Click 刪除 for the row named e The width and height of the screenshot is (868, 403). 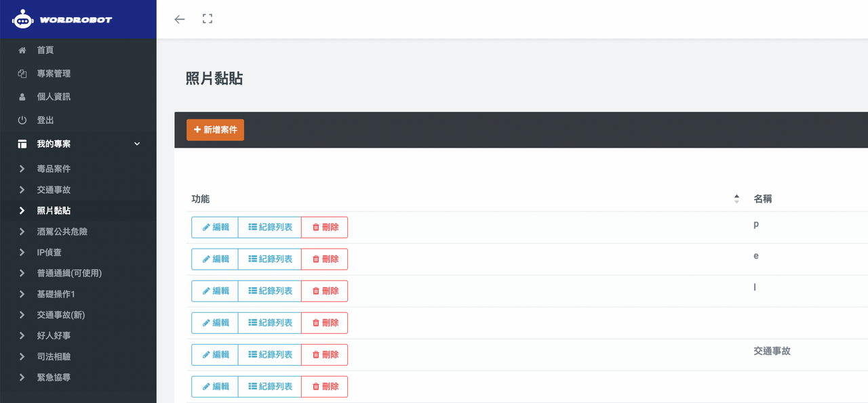click(x=325, y=259)
